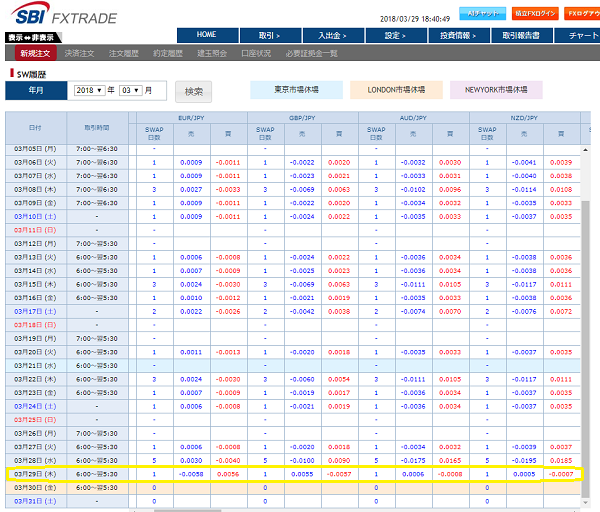Click the 日付 column header
600x512 pixels.
pos(36,128)
